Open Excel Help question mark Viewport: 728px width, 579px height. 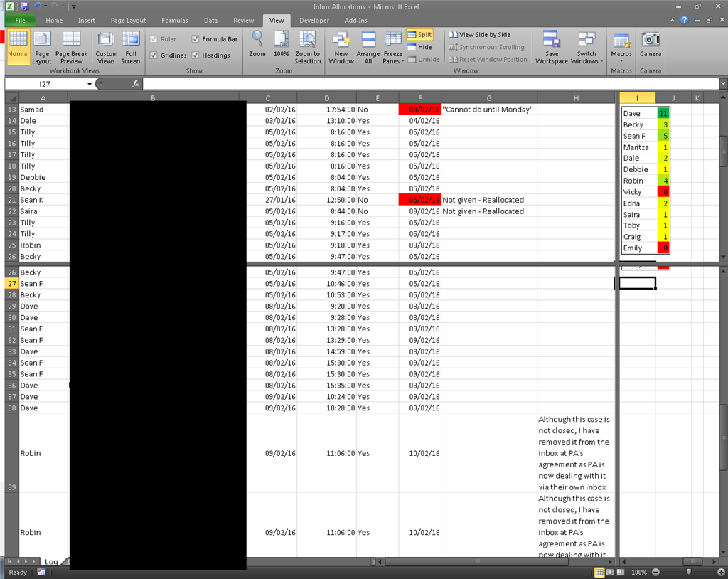[685, 20]
